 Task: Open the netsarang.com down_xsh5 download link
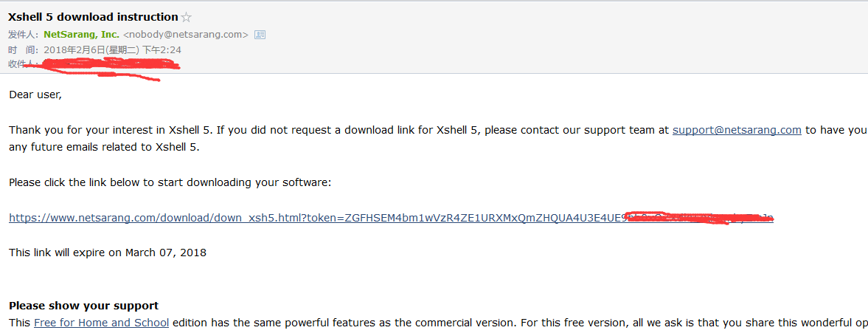[x=391, y=219]
